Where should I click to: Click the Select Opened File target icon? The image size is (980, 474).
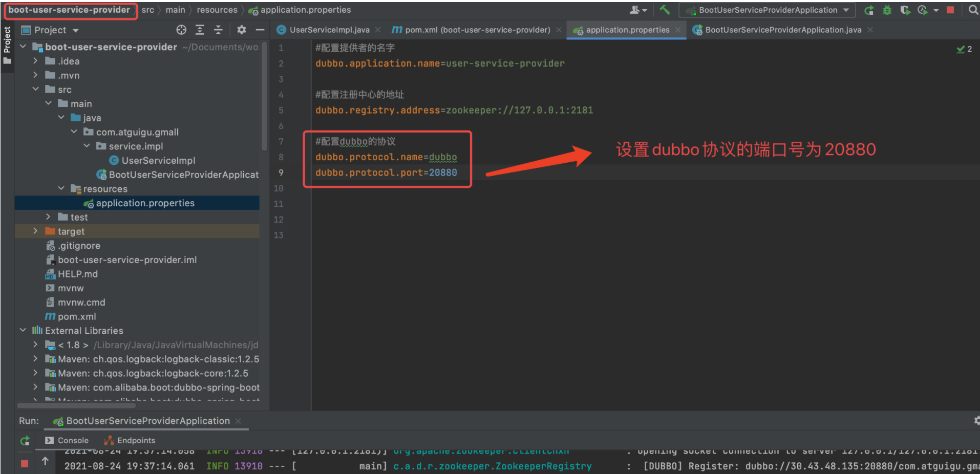click(181, 30)
